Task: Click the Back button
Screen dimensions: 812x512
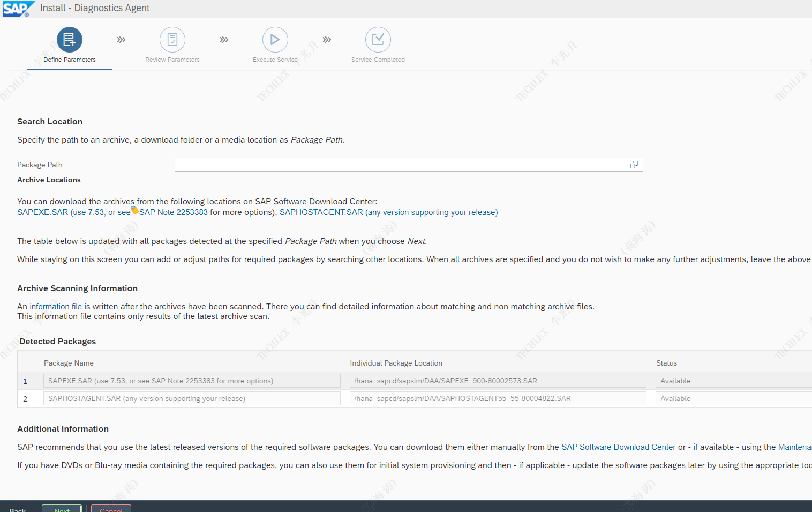Action: tap(18, 509)
